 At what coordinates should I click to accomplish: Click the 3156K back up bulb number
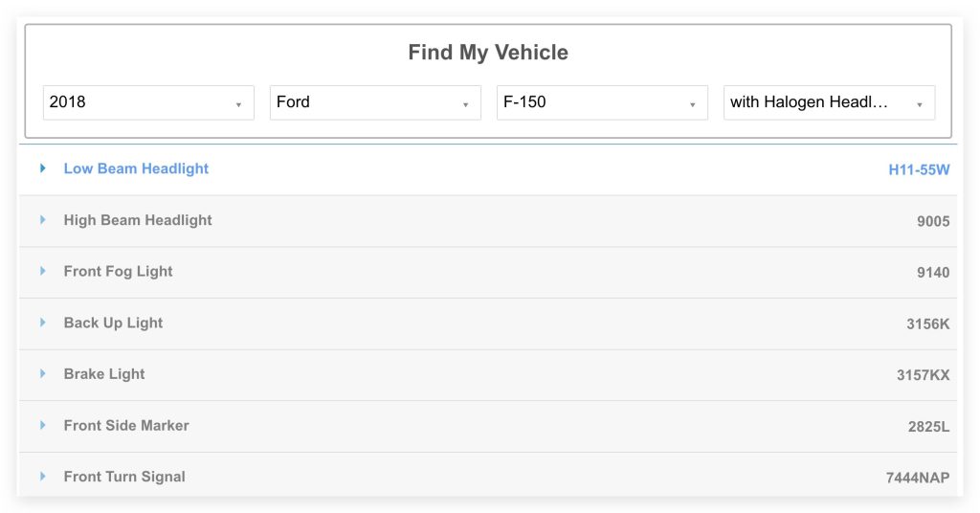coord(928,323)
